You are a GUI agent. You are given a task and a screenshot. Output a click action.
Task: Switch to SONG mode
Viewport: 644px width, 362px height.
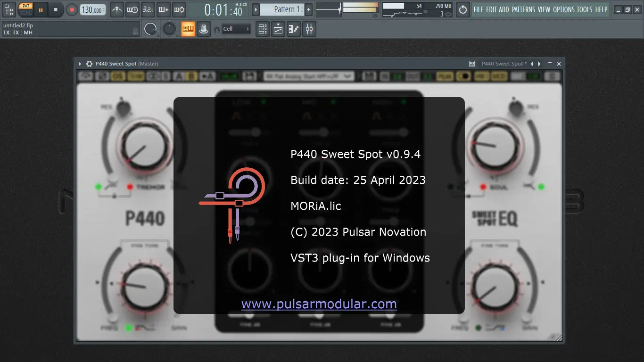pyautogui.click(x=26, y=13)
